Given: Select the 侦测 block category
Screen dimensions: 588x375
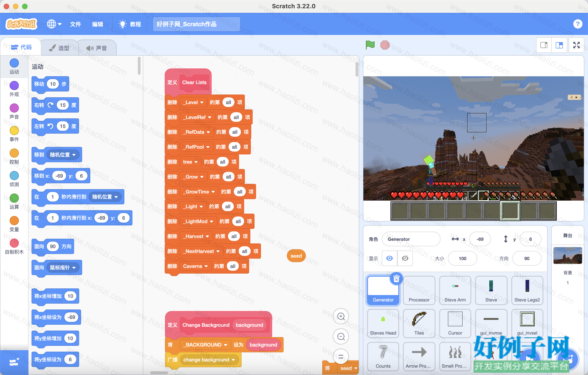Looking at the screenshot, I should click(x=14, y=179).
